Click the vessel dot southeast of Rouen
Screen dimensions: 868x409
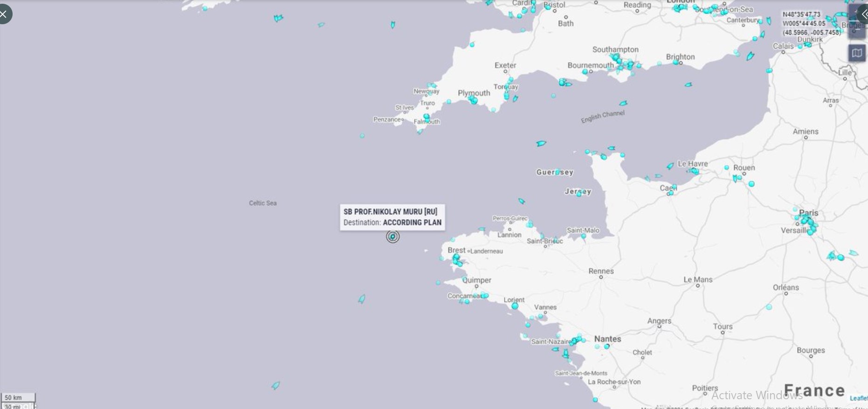(751, 184)
